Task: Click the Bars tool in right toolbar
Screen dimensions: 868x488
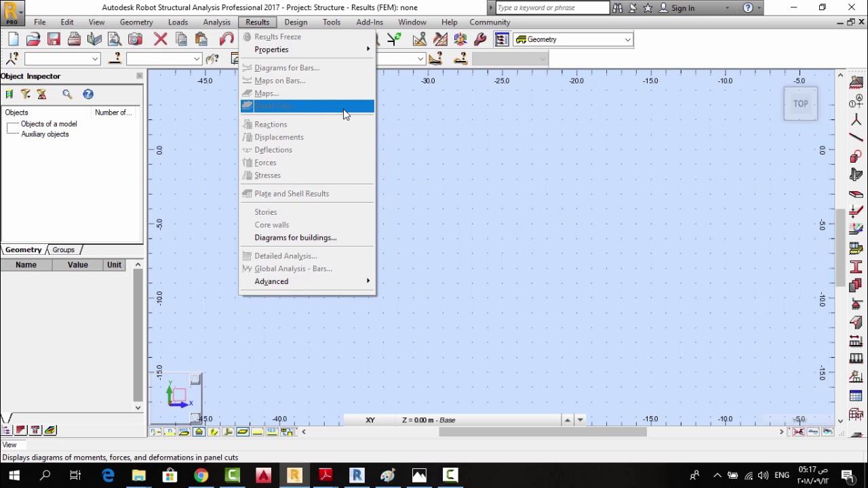Action: [x=856, y=138]
